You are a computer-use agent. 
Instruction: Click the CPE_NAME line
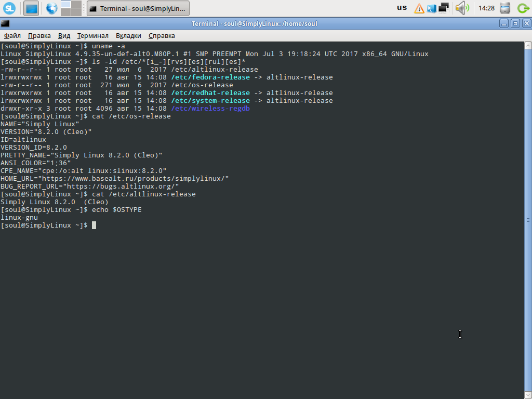point(84,170)
